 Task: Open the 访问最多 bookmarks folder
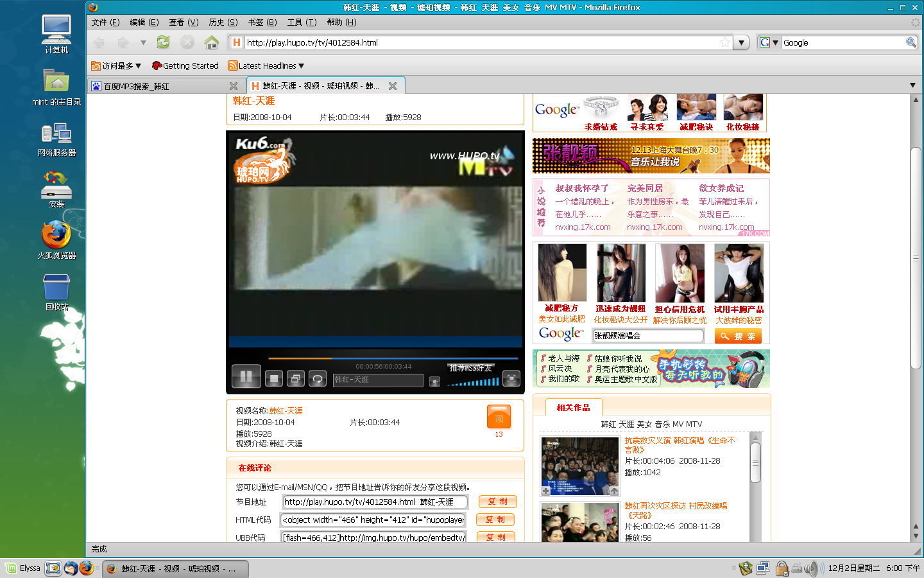point(116,66)
